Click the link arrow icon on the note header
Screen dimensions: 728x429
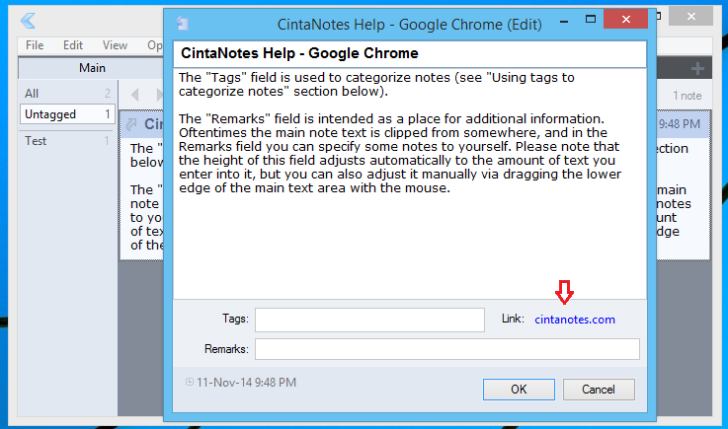tap(132, 124)
